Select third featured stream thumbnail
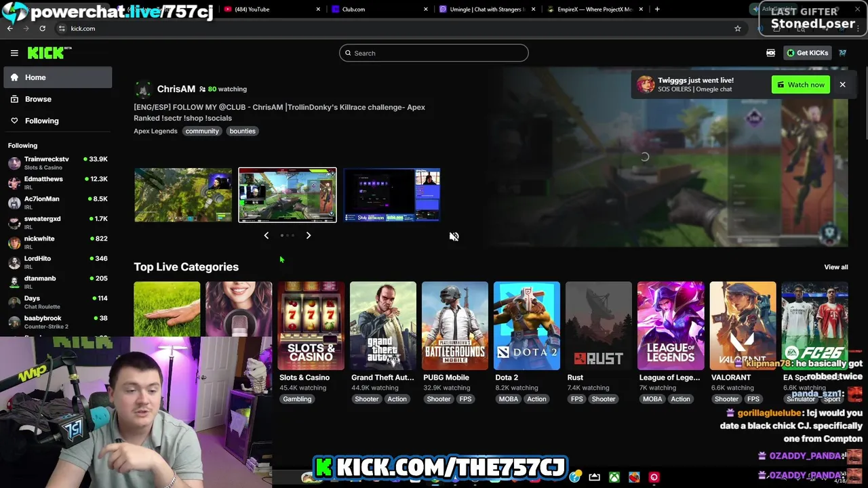868x488 pixels. click(x=392, y=195)
